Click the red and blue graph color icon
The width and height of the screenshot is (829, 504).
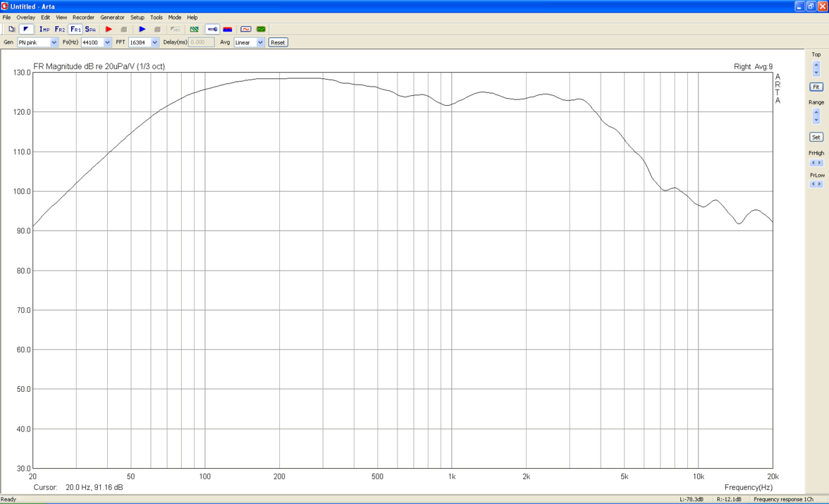(228, 29)
